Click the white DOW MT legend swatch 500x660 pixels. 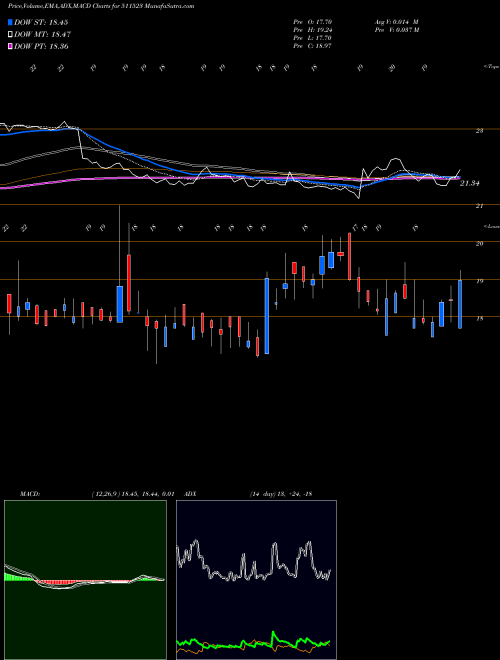coord(11,34)
